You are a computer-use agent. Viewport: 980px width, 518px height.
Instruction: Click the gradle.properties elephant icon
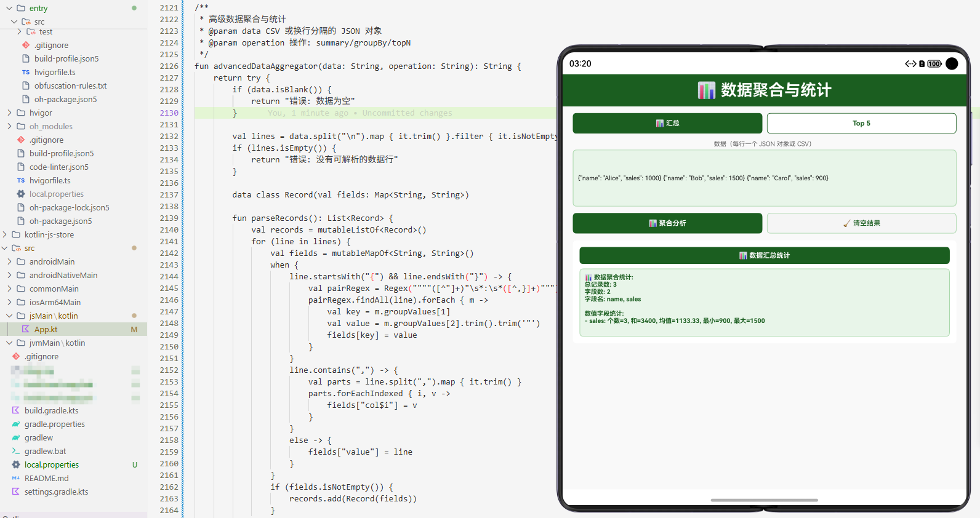[x=16, y=424]
